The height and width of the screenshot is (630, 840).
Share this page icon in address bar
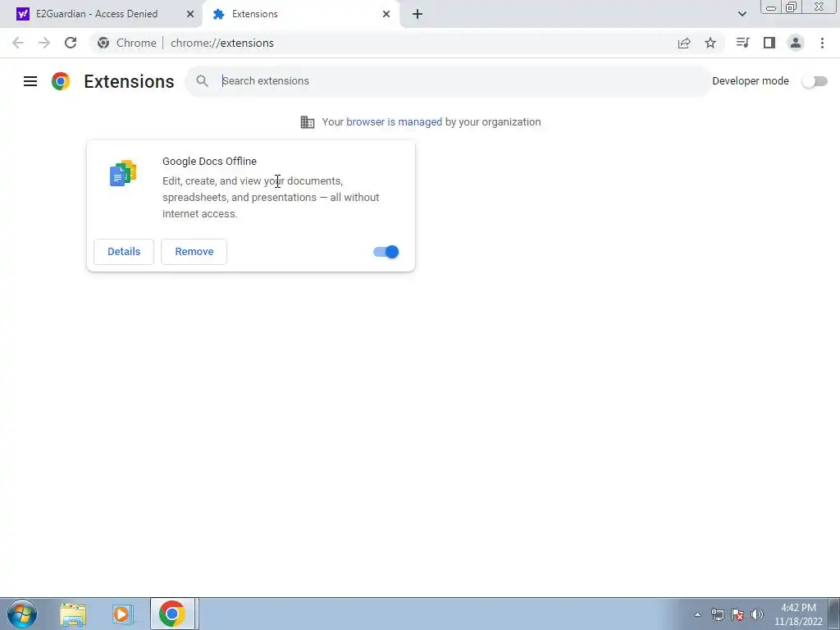pyautogui.click(x=684, y=43)
